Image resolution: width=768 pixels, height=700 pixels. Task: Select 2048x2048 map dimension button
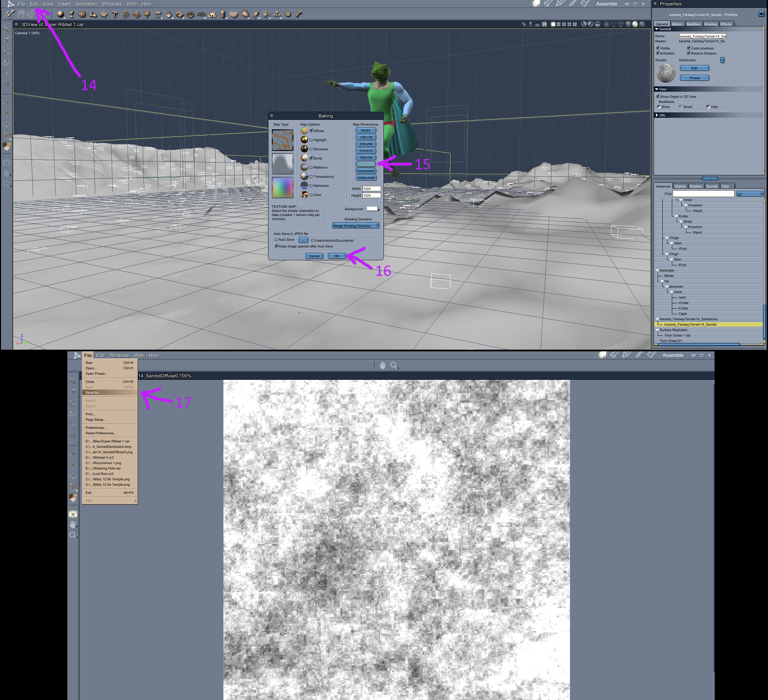pos(366,171)
